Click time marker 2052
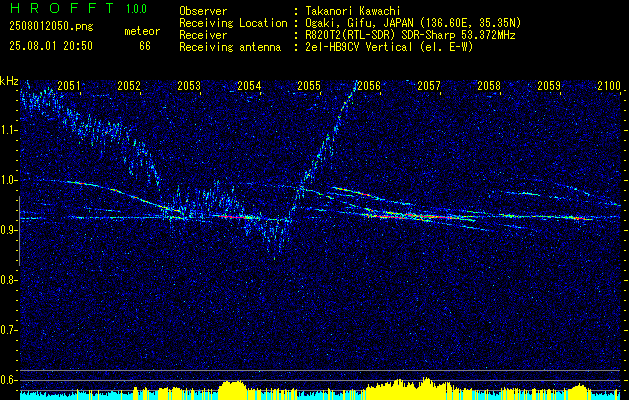This screenshot has height=400, width=629. [129, 86]
